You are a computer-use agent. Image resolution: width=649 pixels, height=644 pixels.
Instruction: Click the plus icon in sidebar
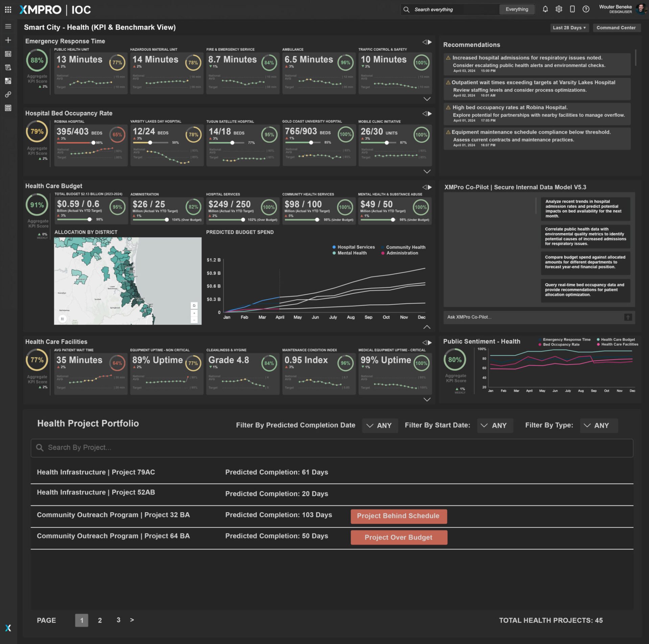pos(8,40)
